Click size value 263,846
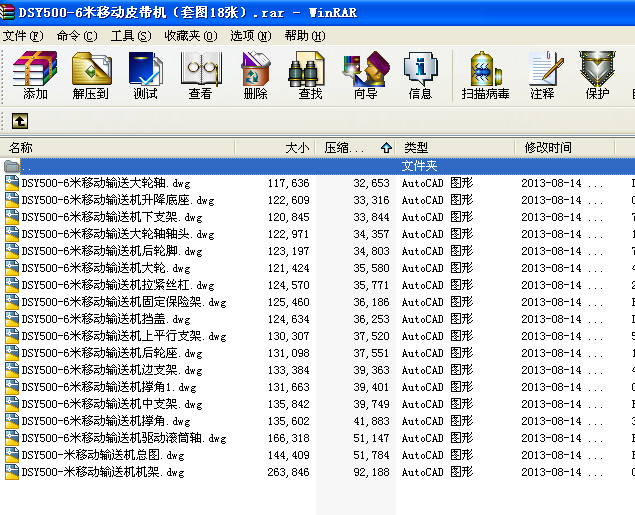The image size is (635, 515). (x=288, y=472)
